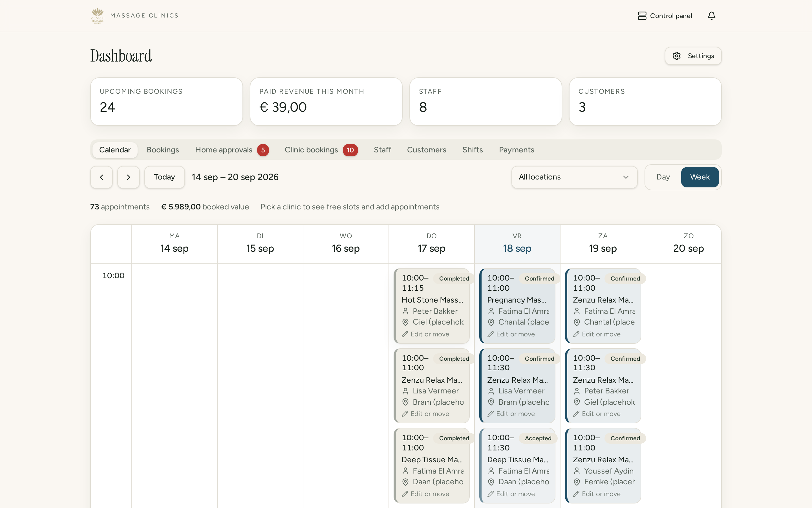Open notifications via the bell icon
812x508 pixels.
pos(711,16)
